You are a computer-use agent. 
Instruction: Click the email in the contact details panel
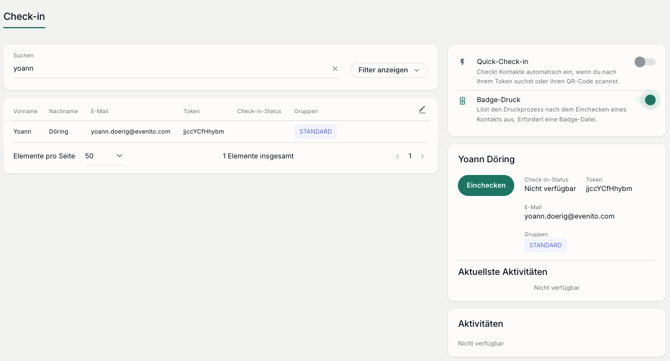click(569, 217)
